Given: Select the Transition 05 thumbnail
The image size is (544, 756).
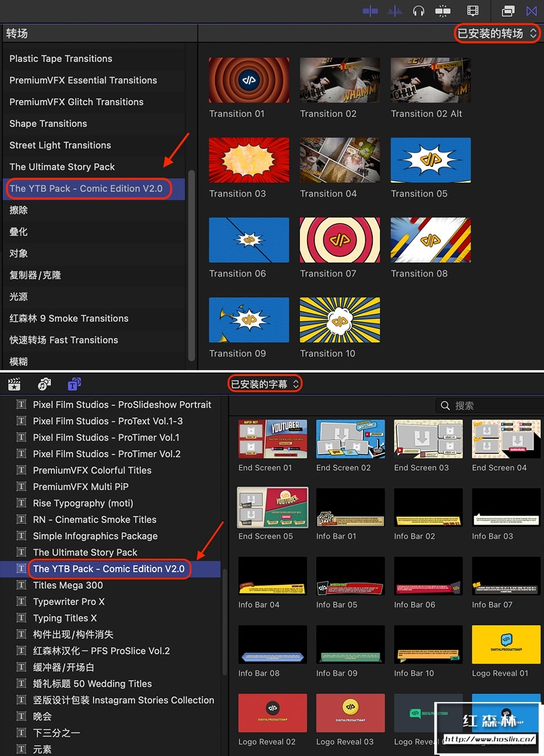Looking at the screenshot, I should coord(431,160).
